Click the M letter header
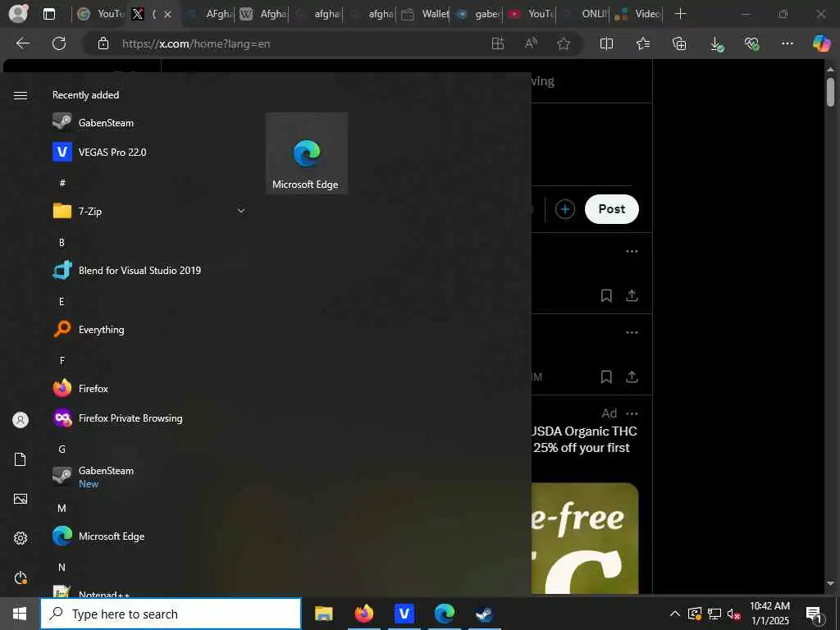Image resolution: width=840 pixels, height=630 pixels. (62, 508)
